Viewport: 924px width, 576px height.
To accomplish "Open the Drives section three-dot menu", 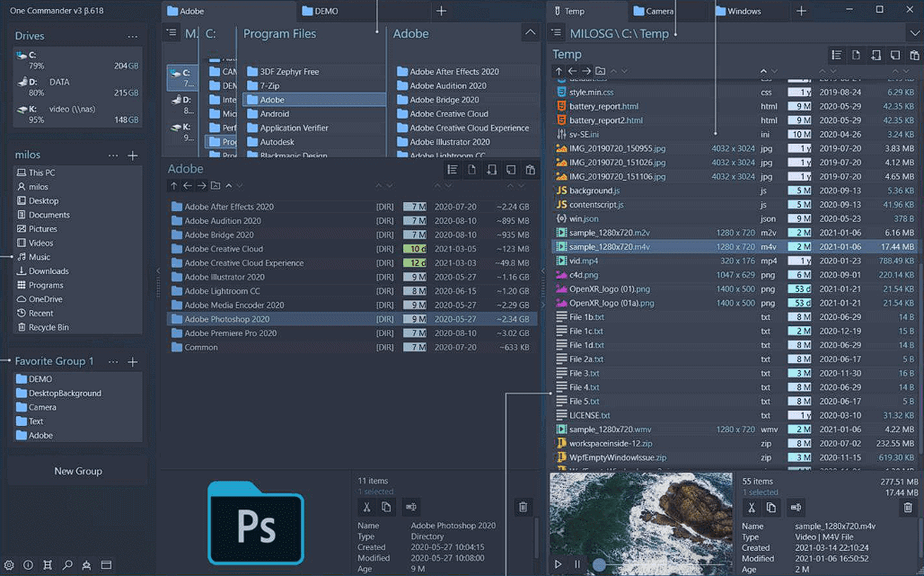I will (133, 37).
